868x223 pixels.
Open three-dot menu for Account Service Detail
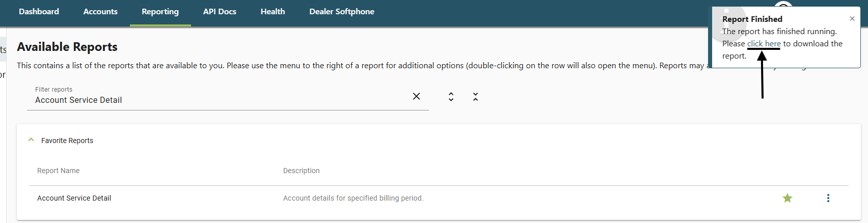coord(828,198)
